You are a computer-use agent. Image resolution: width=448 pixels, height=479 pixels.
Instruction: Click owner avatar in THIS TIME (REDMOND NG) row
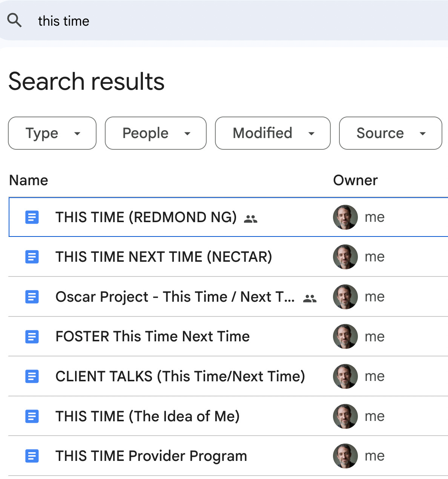point(345,217)
